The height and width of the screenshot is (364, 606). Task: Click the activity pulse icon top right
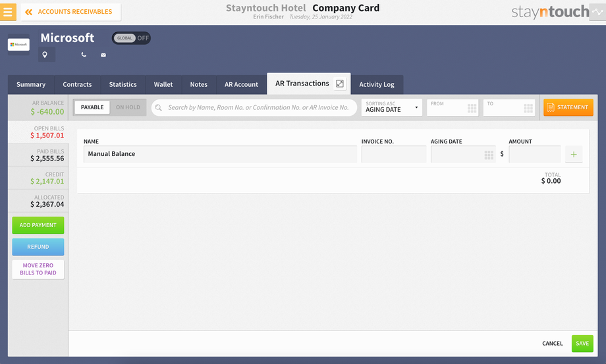[597, 12]
